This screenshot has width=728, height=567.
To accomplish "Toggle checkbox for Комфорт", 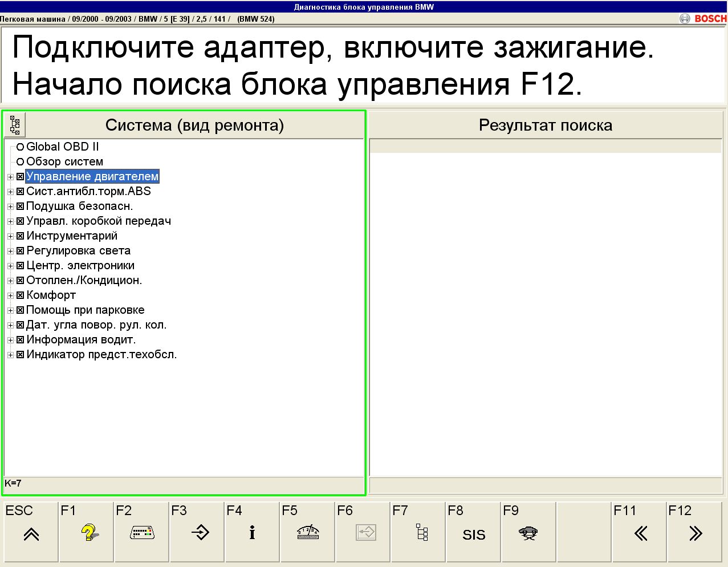I will point(20,295).
